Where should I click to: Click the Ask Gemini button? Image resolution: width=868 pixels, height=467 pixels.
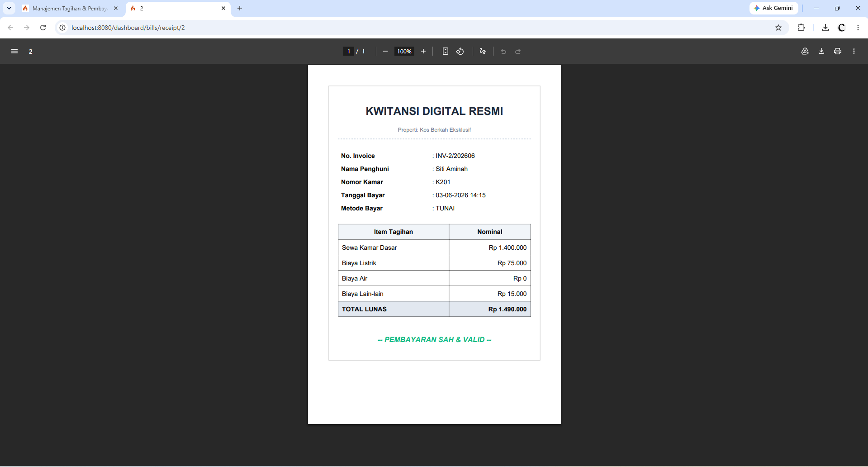[x=773, y=8]
